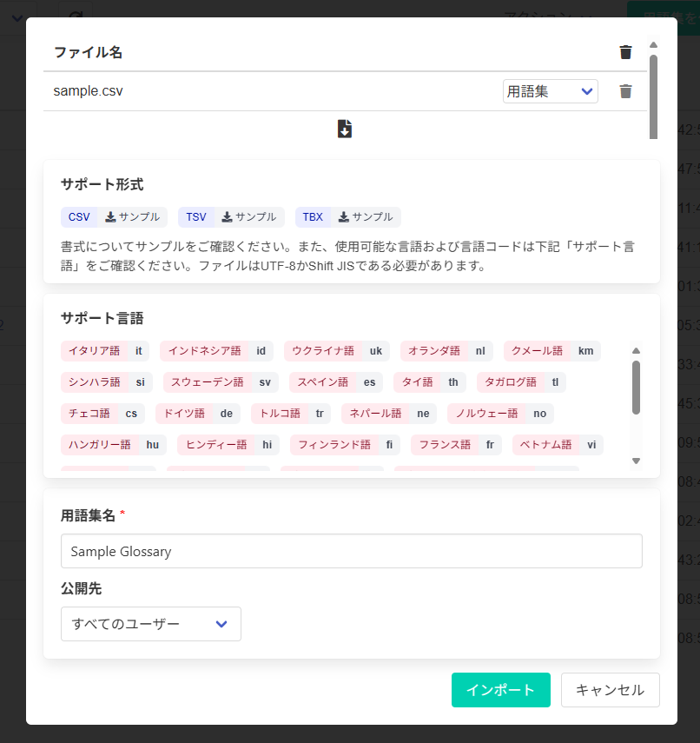Screen dimensions: 700x743
Task: Expand the 公開先 すべてのユーザー dropdown
Action: (151, 624)
